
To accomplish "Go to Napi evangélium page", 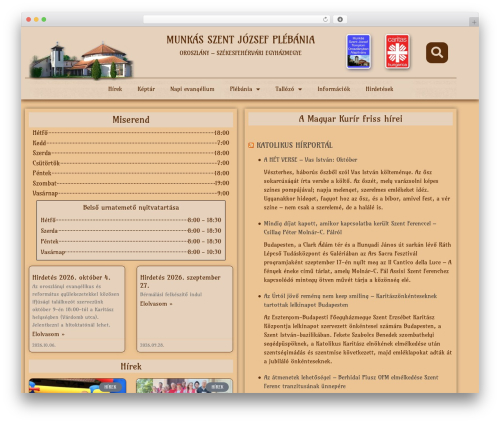I will 192,89.
